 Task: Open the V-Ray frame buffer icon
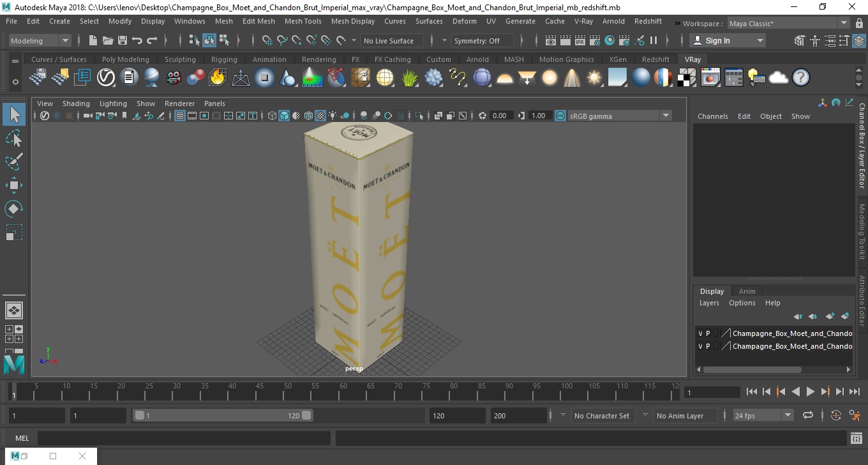click(x=710, y=78)
